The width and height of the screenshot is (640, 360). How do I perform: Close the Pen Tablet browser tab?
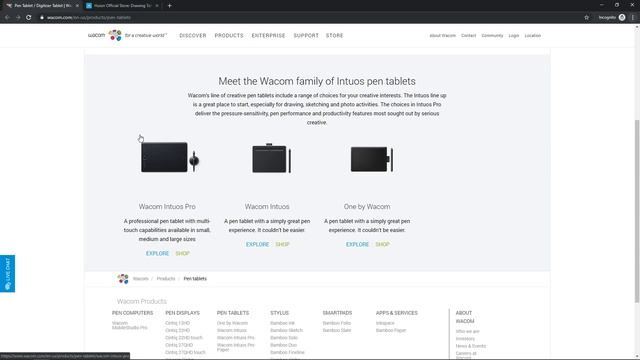point(77,6)
